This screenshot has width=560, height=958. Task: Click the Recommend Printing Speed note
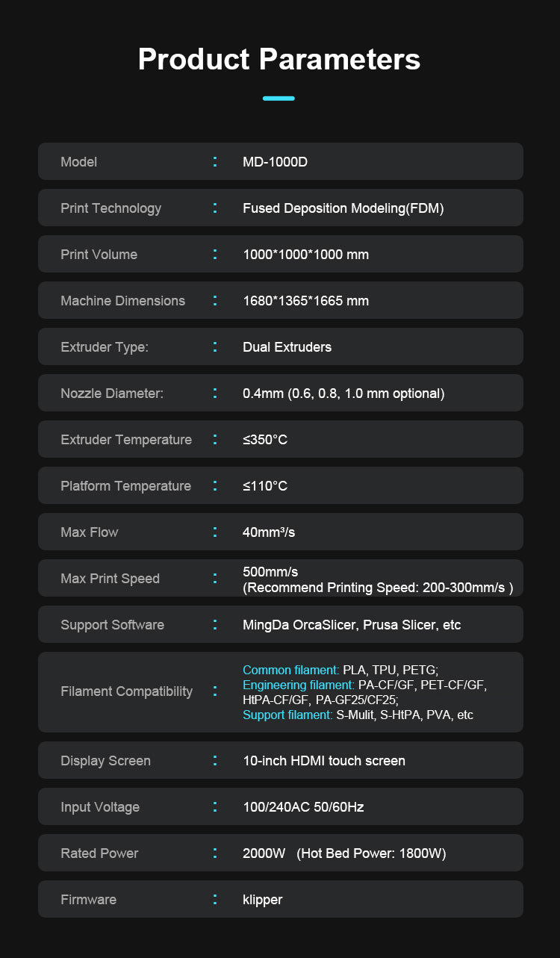[x=378, y=588]
